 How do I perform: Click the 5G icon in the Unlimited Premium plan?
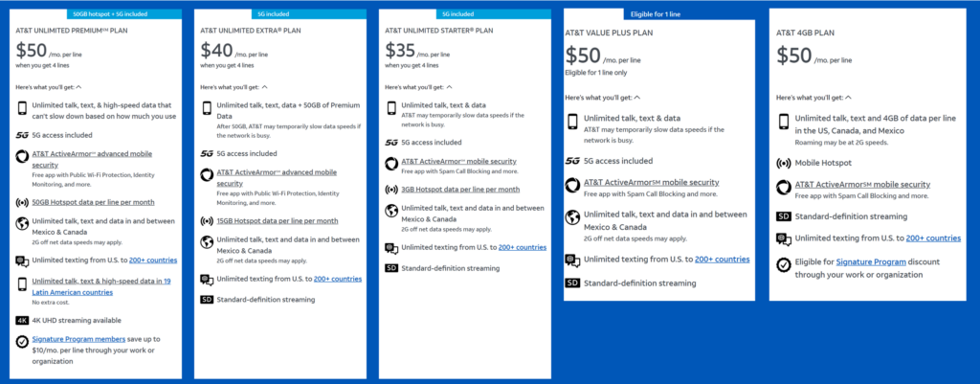[x=23, y=134]
